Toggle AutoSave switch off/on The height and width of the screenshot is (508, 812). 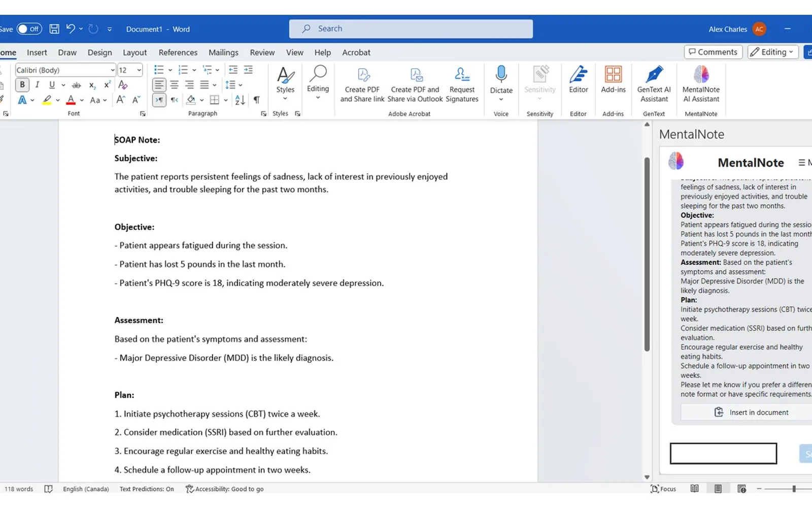coord(29,29)
